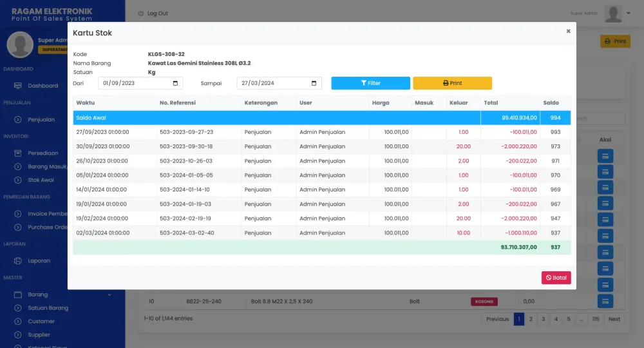The width and height of the screenshot is (644, 348).
Task: Open the Sampai date field calendar icon
Action: tap(314, 83)
